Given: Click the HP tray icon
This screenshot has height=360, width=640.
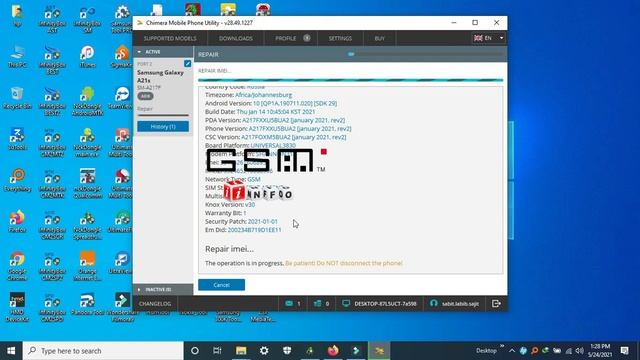Looking at the screenshot, I should 523,351.
